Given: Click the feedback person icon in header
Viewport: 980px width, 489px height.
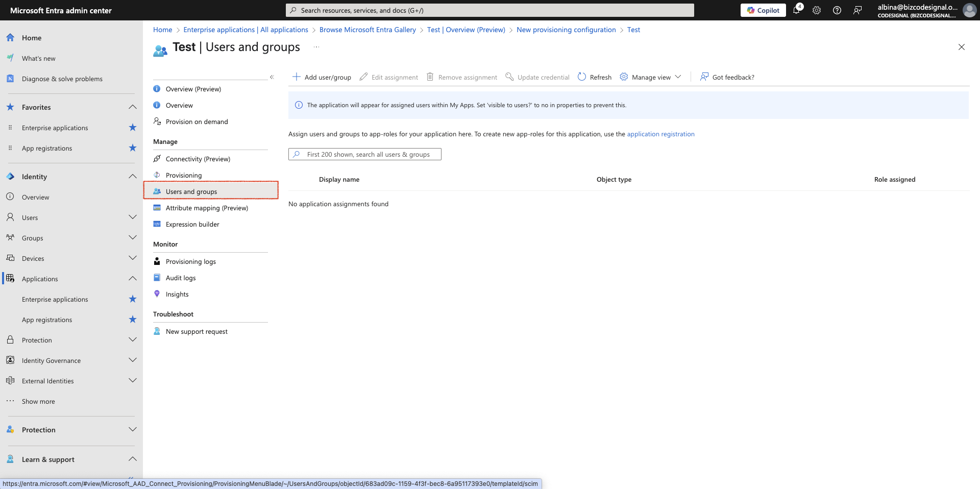Looking at the screenshot, I should 857,10.
